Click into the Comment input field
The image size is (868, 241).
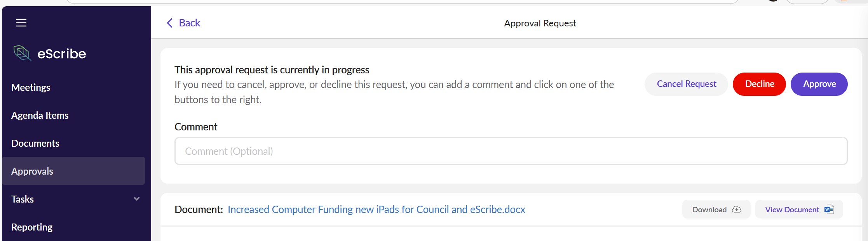tap(511, 151)
